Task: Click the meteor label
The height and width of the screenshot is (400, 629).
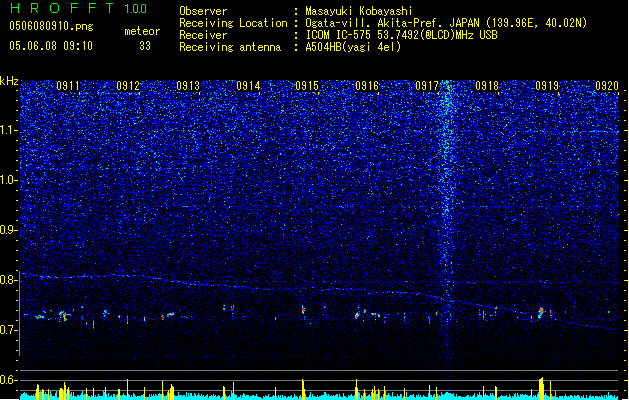Action: [142, 31]
